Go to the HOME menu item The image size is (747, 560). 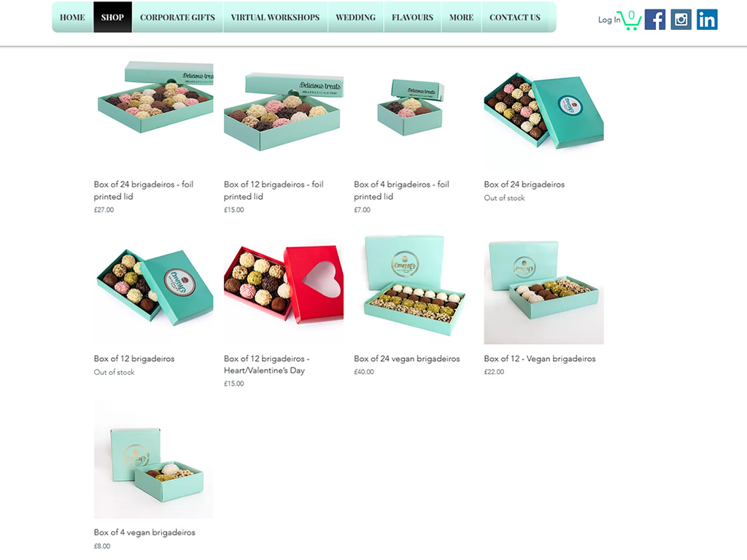[x=72, y=17]
